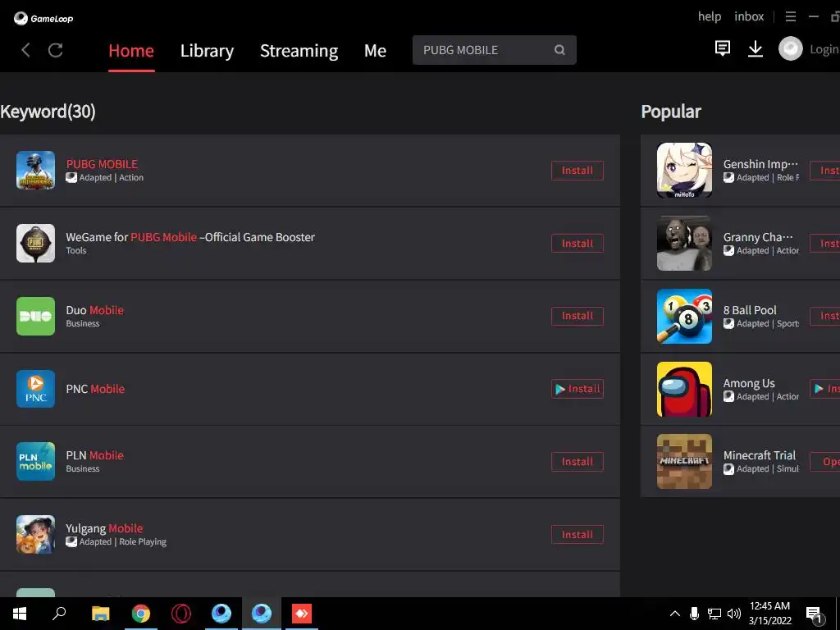Viewport: 840px width, 630px height.
Task: Click the PNC Mobile result title
Action: tap(95, 389)
